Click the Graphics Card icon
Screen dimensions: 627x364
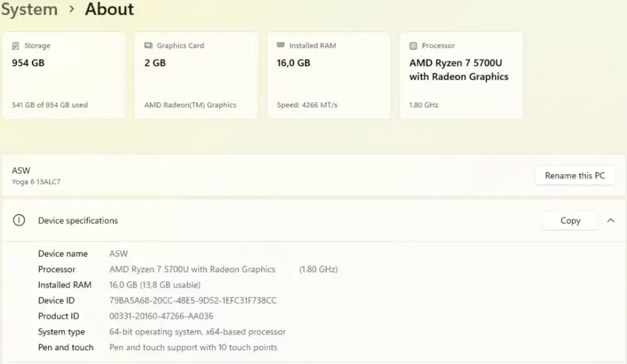coord(148,45)
